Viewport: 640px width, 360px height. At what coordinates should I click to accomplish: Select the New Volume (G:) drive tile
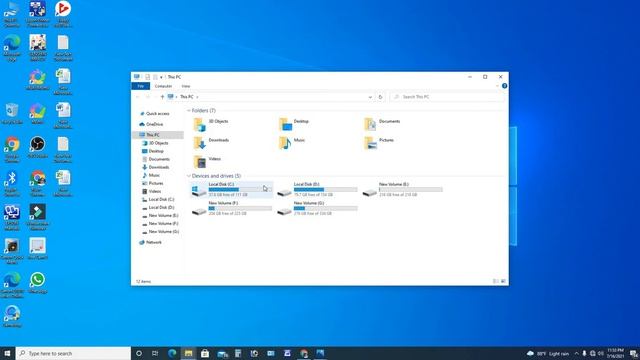(x=317, y=208)
